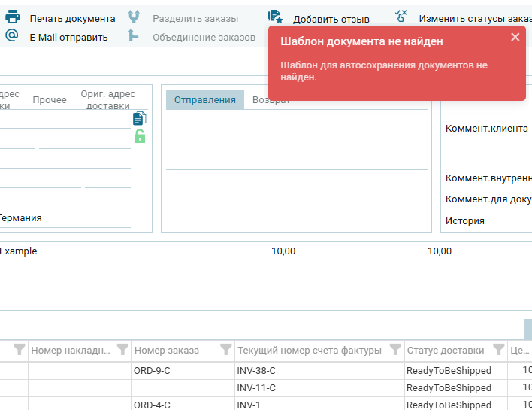
Task: Open filter for Номер накладной column
Action: coord(122,350)
